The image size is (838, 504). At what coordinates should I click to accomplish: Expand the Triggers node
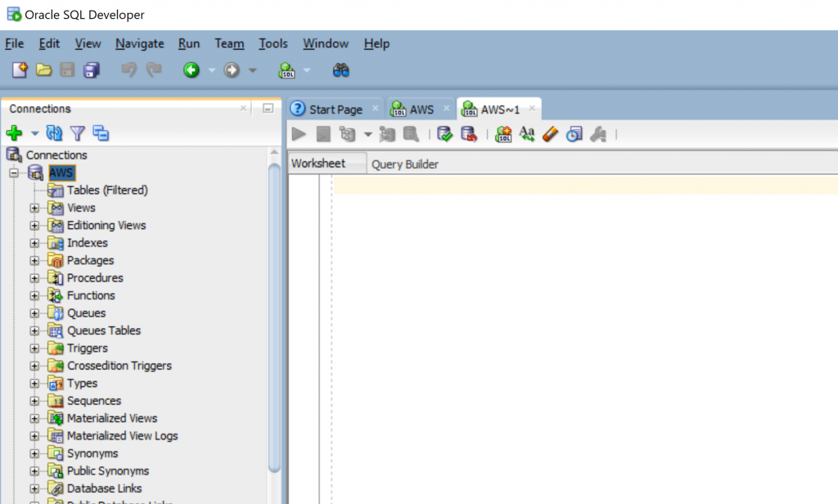(34, 349)
